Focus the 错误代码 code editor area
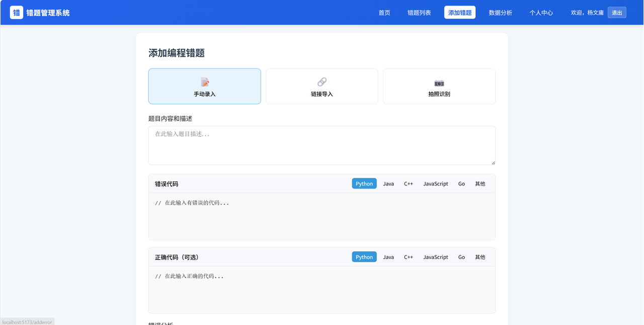Screen dimensions: 644x325 tap(322, 216)
